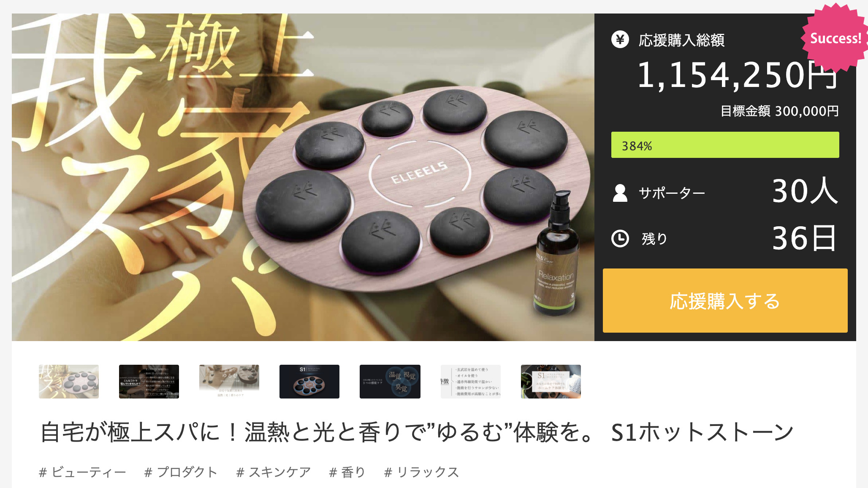This screenshot has height=488, width=868.
Task: Click the green 384% progress bar
Action: coord(725,145)
